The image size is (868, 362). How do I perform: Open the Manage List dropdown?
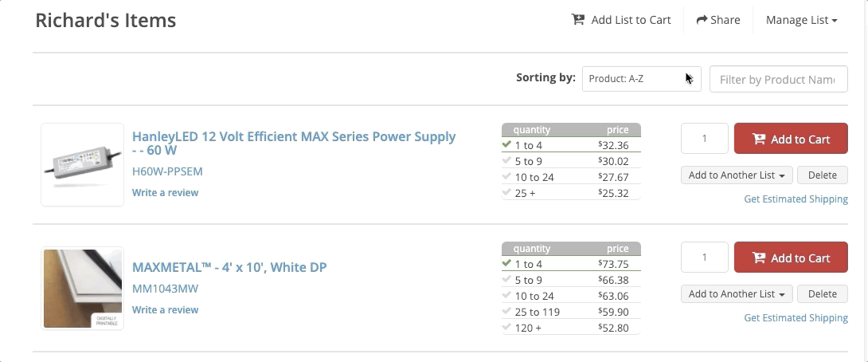[x=801, y=20]
